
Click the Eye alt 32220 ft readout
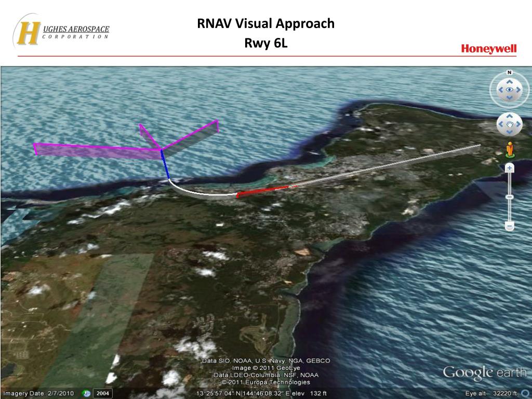(491, 393)
